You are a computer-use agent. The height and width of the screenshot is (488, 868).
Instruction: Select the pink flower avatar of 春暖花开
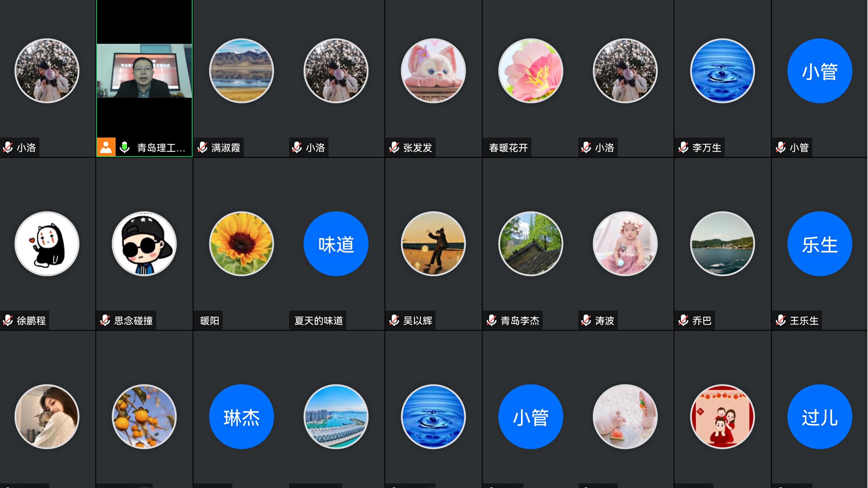point(531,71)
